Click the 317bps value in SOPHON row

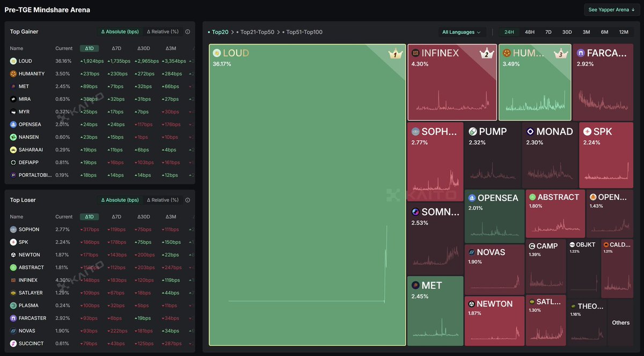[90, 229]
